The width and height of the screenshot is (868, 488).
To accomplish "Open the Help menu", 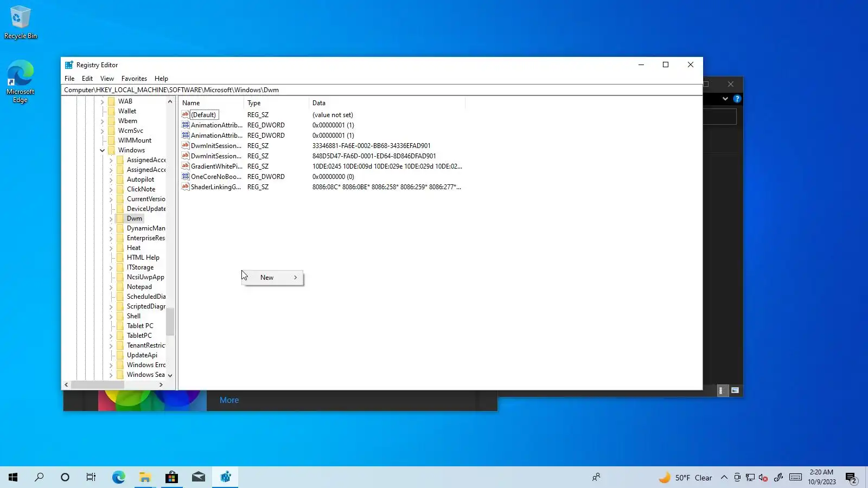I will pos(161,79).
